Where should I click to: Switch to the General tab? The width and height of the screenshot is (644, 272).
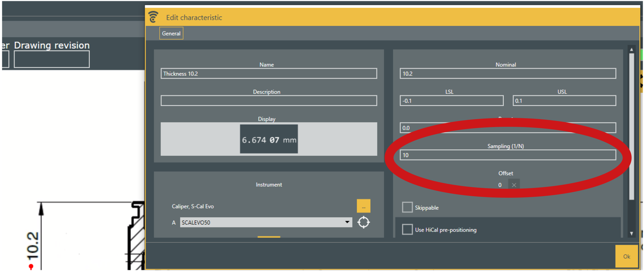pos(171,33)
